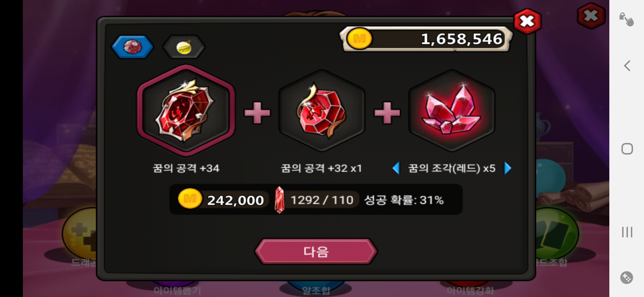Go back with Android back arrow

click(x=627, y=66)
